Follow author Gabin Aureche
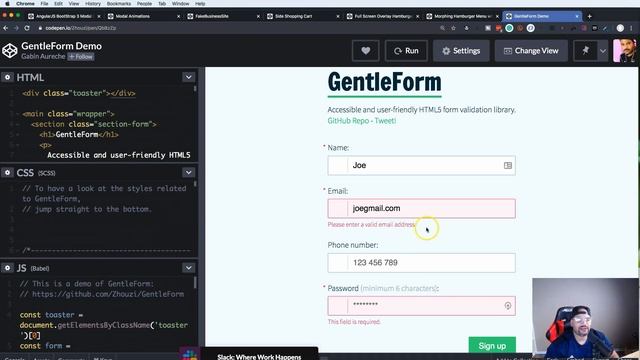Viewport: 640px width, 360px height. point(81,57)
